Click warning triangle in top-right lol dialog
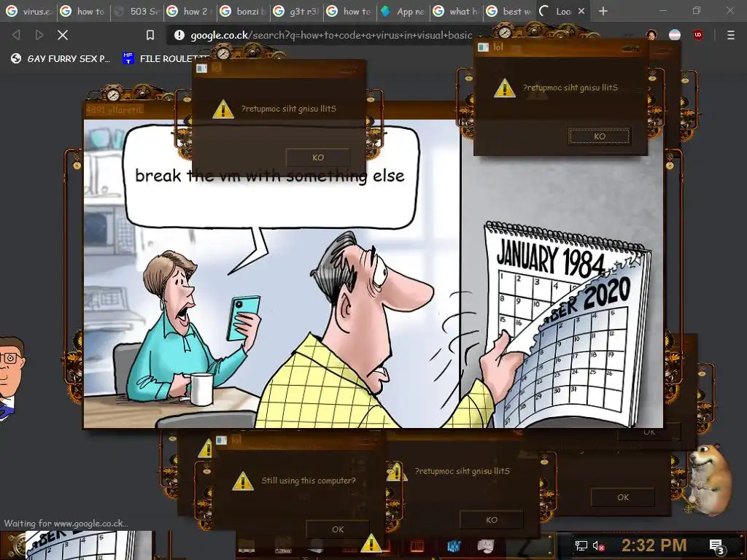Viewport: 747px width, 560px height. pyautogui.click(x=505, y=88)
